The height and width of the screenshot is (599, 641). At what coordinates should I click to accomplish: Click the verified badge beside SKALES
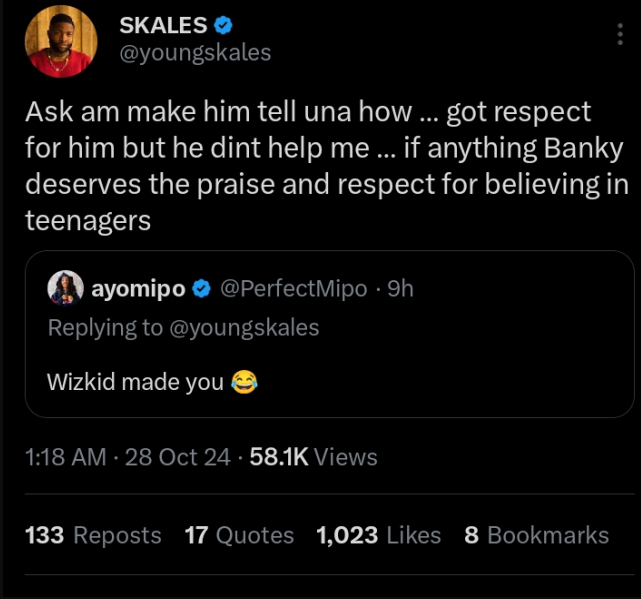[x=222, y=26]
